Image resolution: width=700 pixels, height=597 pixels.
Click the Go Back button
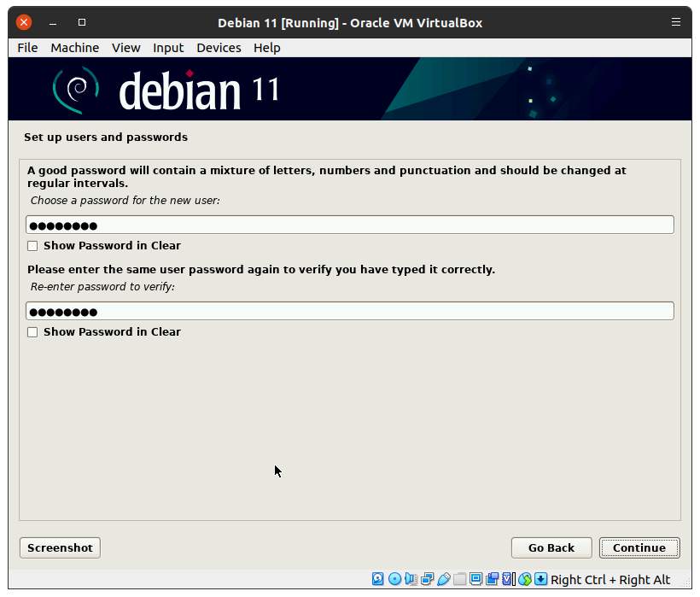point(551,548)
